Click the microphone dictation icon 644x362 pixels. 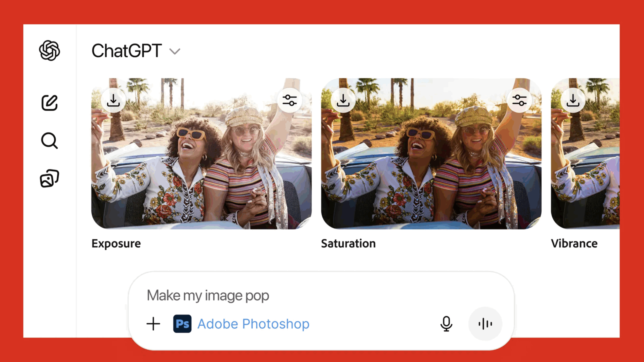click(x=446, y=324)
